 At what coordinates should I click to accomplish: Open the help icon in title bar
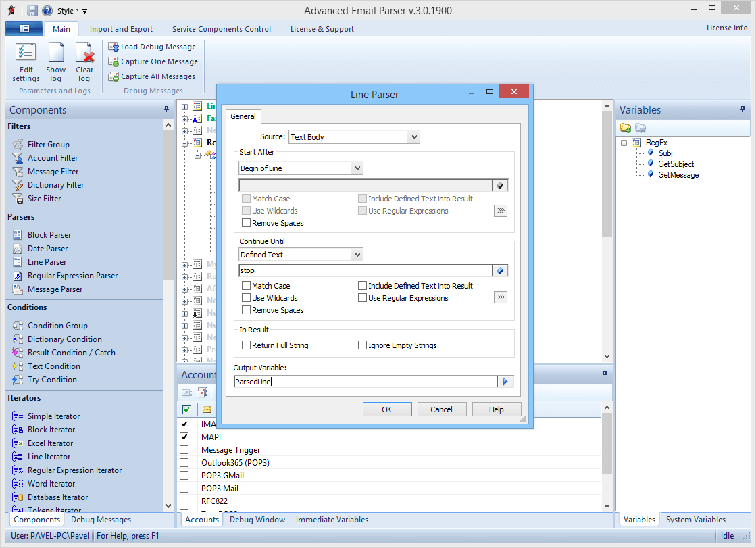pyautogui.click(x=47, y=11)
